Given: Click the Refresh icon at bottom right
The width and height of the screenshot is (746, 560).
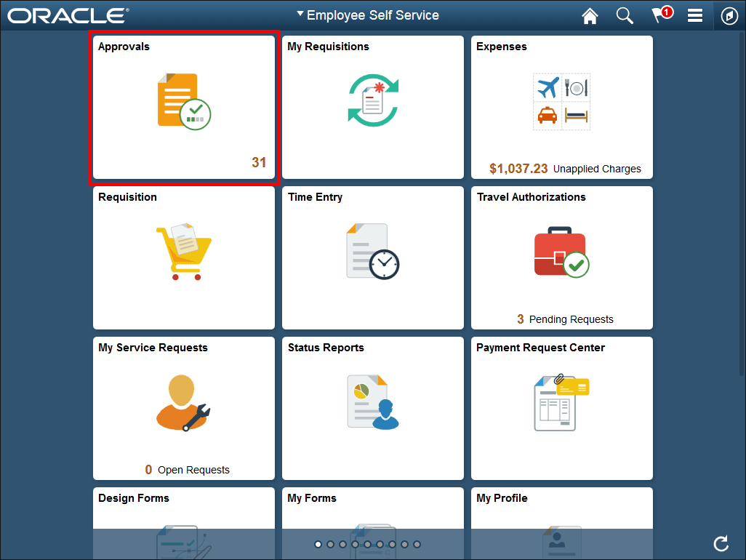Looking at the screenshot, I should [x=721, y=543].
